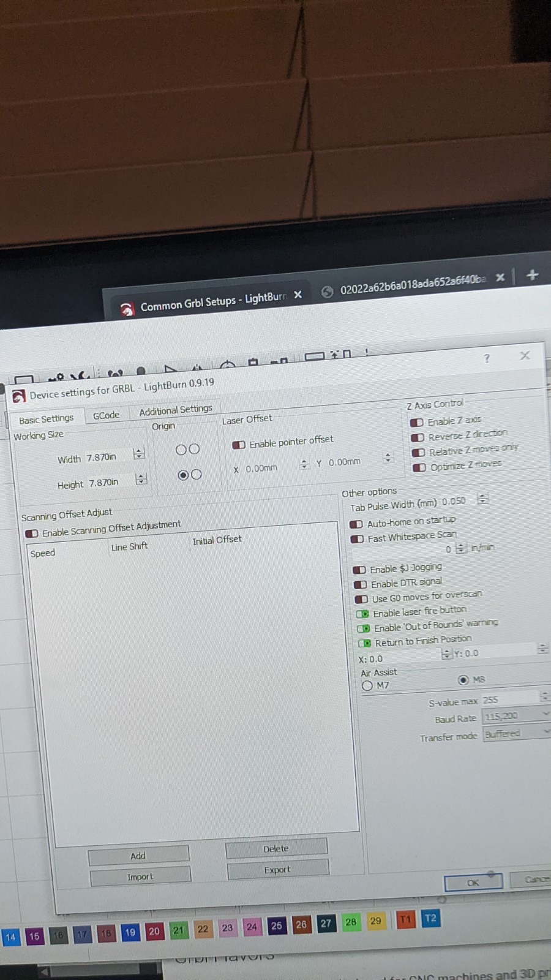Pick palette color swatch 22
The height and width of the screenshot is (980, 551).
pos(203,929)
